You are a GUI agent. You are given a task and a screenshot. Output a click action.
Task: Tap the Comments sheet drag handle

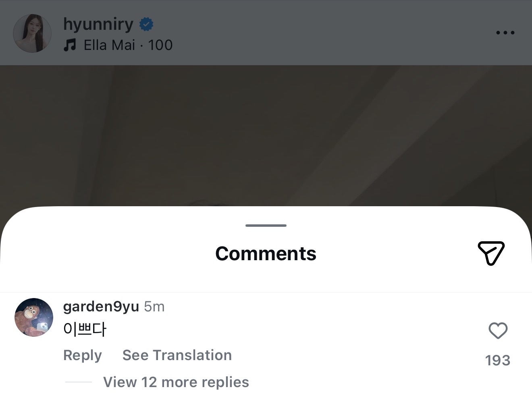266,226
